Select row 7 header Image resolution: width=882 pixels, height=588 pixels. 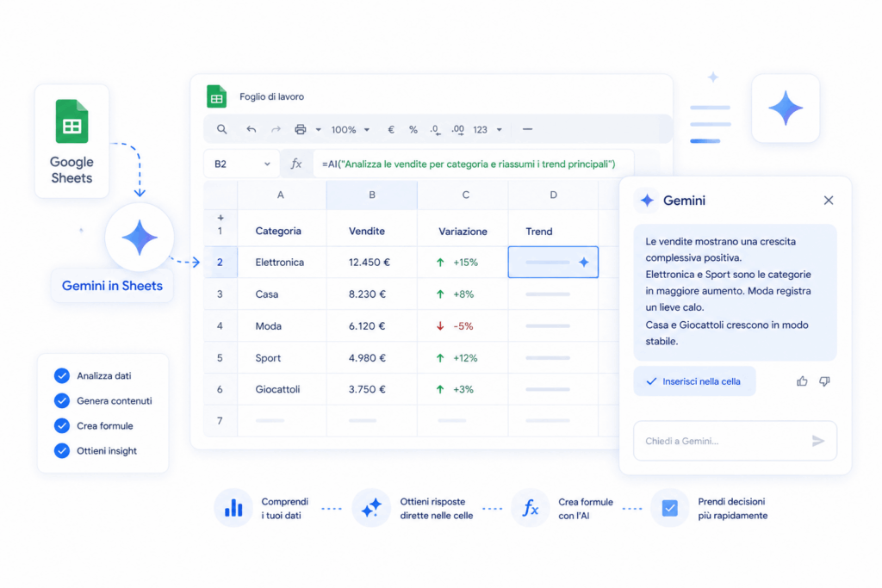click(x=220, y=420)
